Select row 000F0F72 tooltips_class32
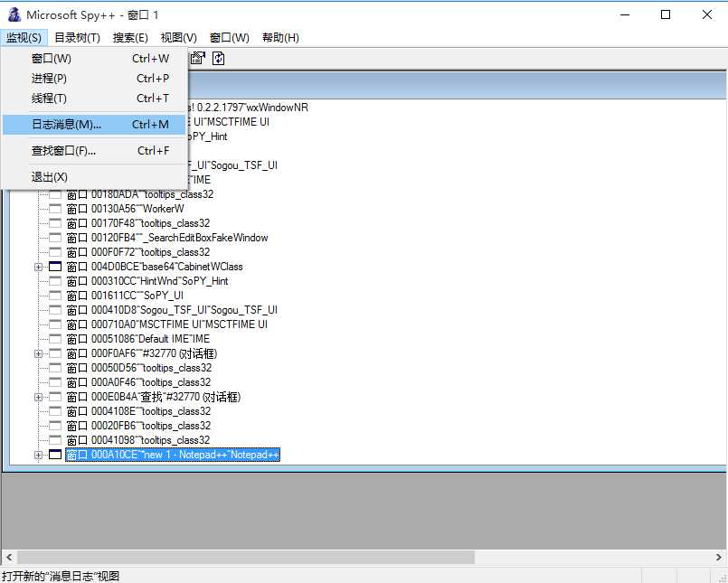This screenshot has width=728, height=583. pos(137,252)
